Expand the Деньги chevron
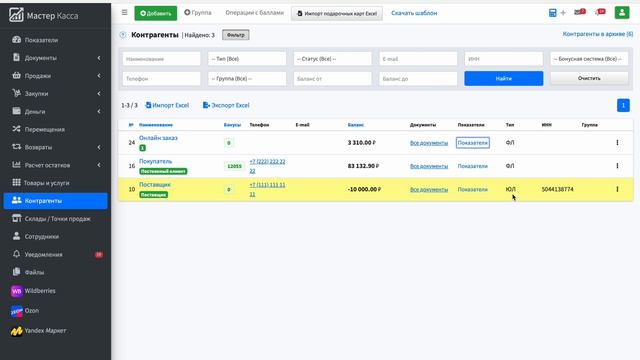This screenshot has height=360, width=640. (99, 111)
